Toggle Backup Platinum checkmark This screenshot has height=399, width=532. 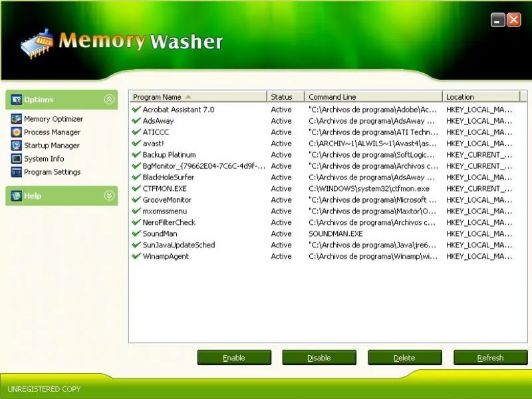coord(136,154)
